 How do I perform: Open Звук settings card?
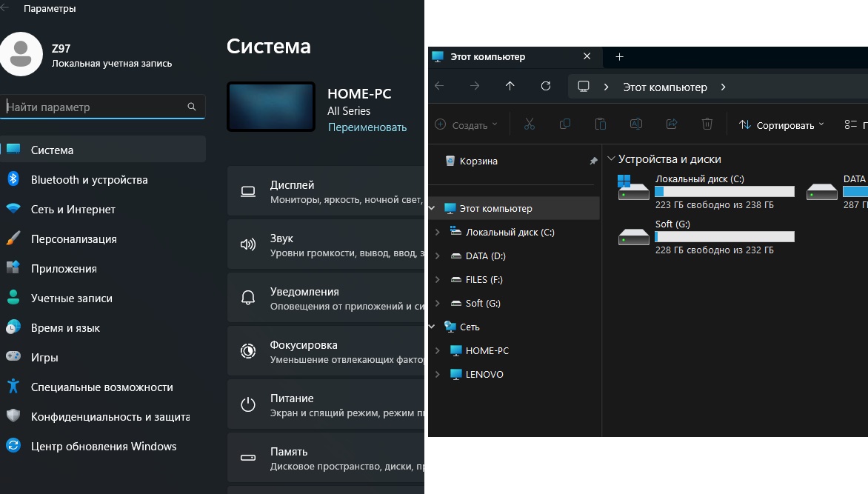click(x=326, y=245)
